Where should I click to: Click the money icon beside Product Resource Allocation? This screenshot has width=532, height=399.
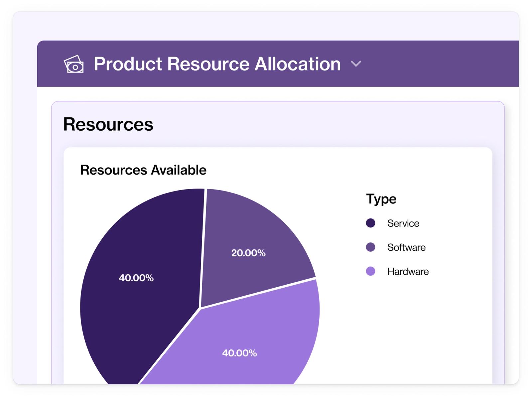[x=74, y=64]
